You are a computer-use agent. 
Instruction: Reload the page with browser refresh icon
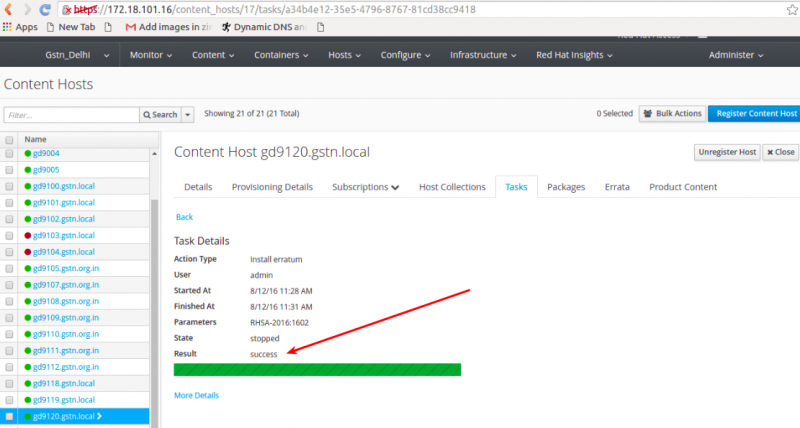pyautogui.click(x=45, y=9)
